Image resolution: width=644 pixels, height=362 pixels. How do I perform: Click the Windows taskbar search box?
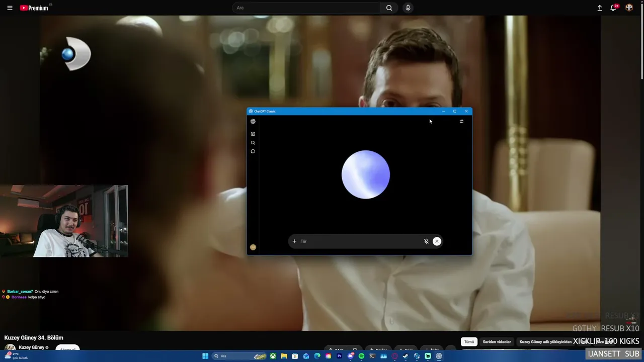240,356
